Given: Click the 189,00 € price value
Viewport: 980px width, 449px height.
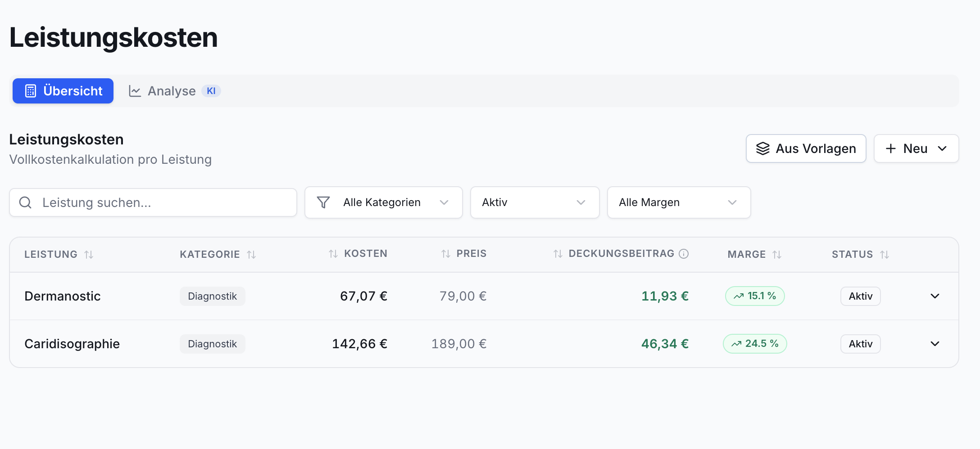Looking at the screenshot, I should 459,344.
